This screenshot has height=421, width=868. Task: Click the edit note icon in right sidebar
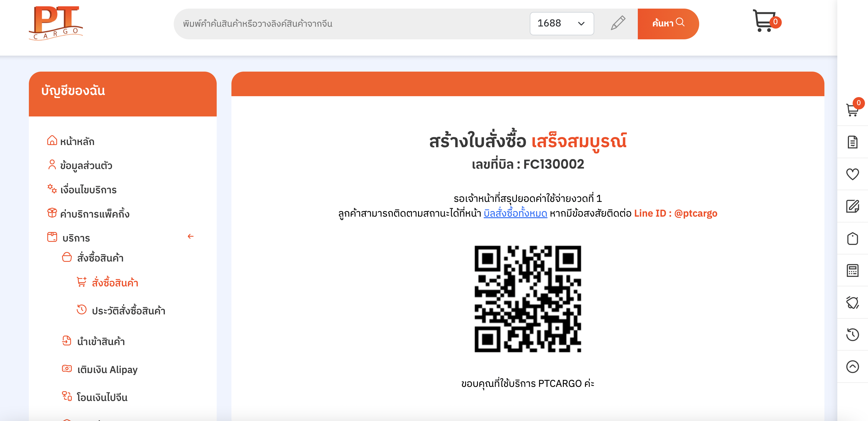[x=853, y=206]
